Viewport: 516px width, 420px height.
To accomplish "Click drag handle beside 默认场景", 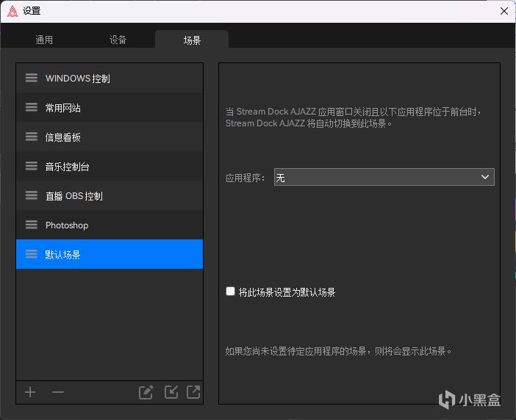I will click(32, 254).
